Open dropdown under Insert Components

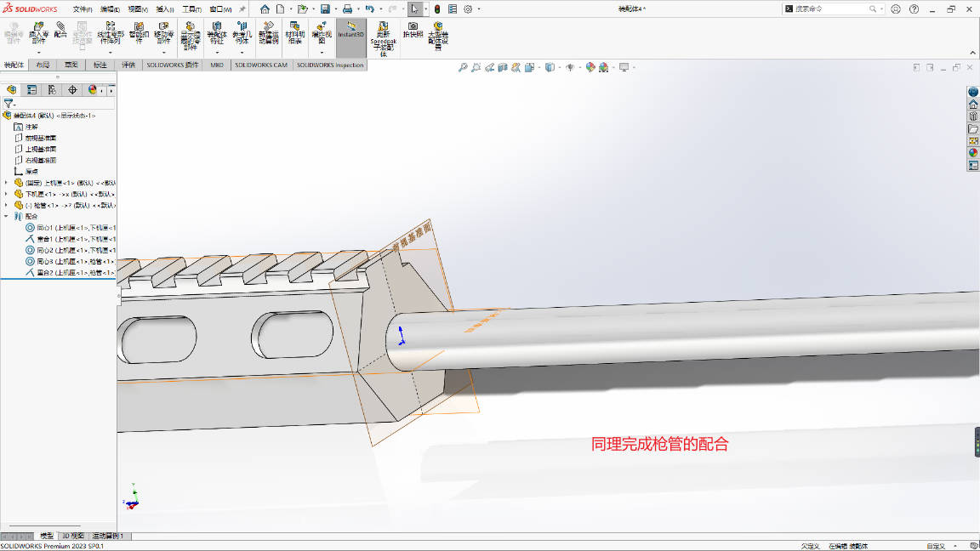click(38, 53)
